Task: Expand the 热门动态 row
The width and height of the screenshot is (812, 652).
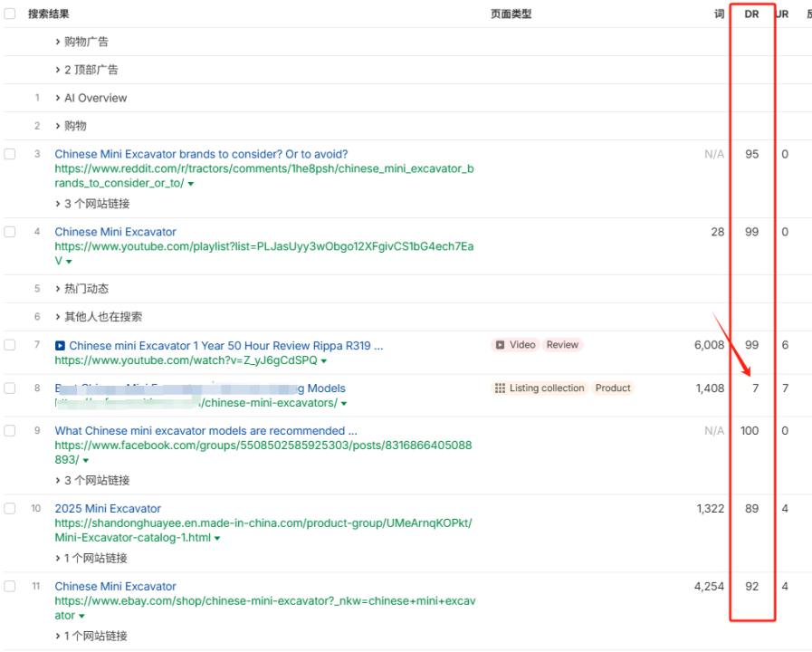Action: coord(81,289)
